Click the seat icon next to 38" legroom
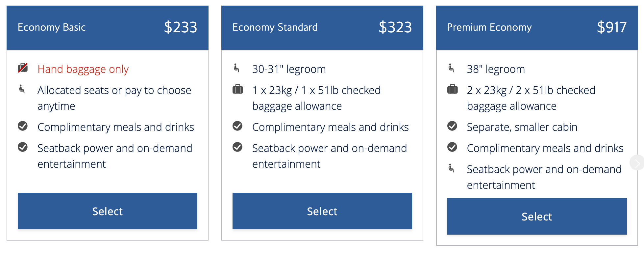The image size is (644, 259). tap(451, 68)
